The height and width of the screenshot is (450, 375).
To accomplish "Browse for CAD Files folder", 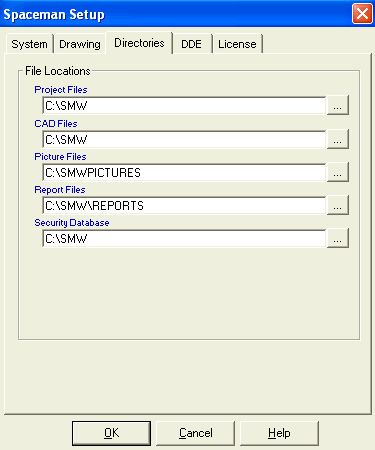I will click(x=338, y=139).
